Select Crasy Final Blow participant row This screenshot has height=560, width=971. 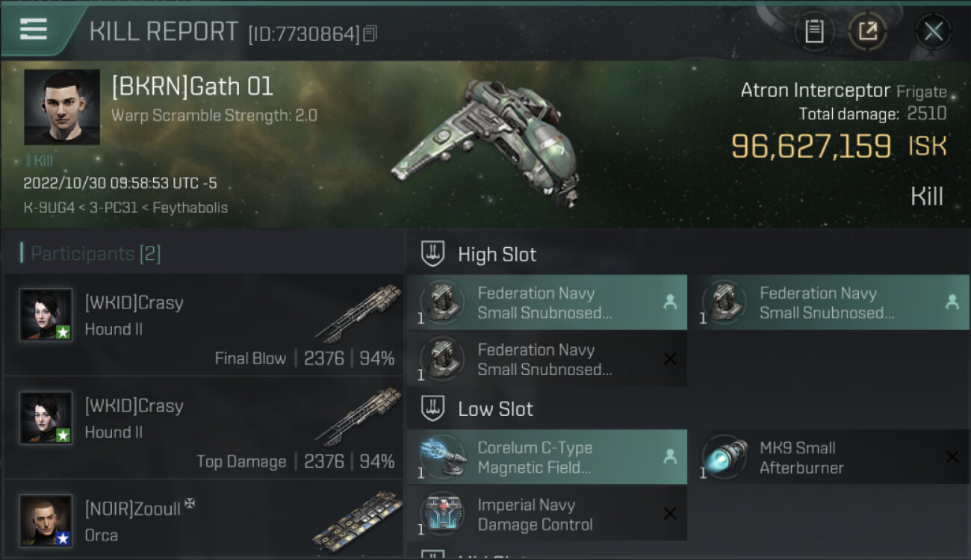pyautogui.click(x=204, y=325)
